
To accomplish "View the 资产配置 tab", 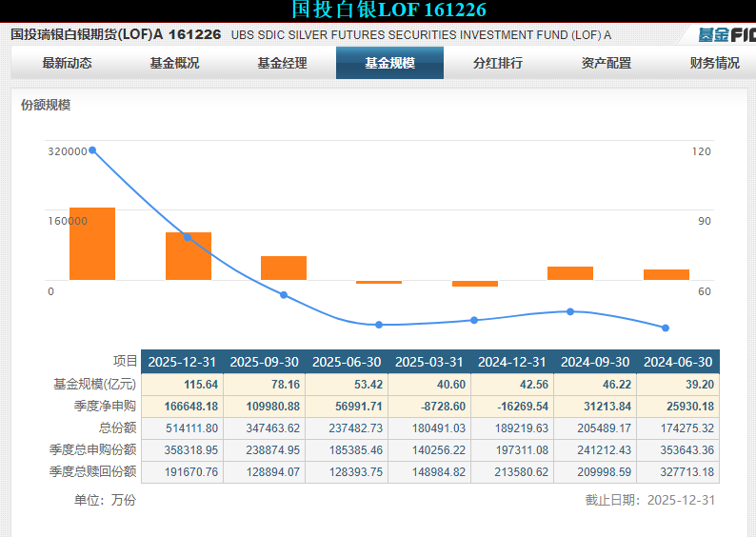I will [x=606, y=63].
